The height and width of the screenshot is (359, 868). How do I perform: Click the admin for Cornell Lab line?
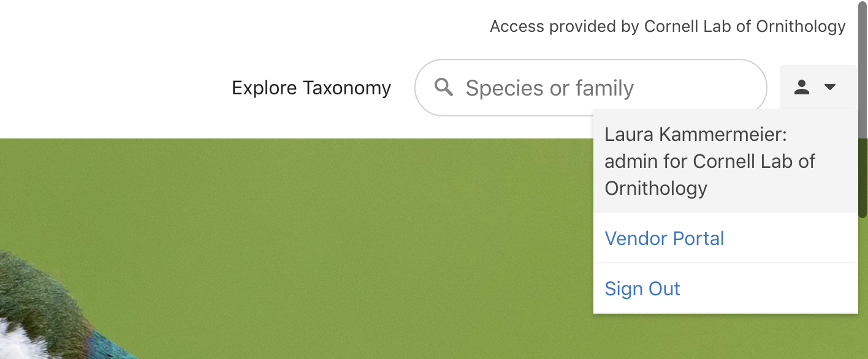coord(710,161)
